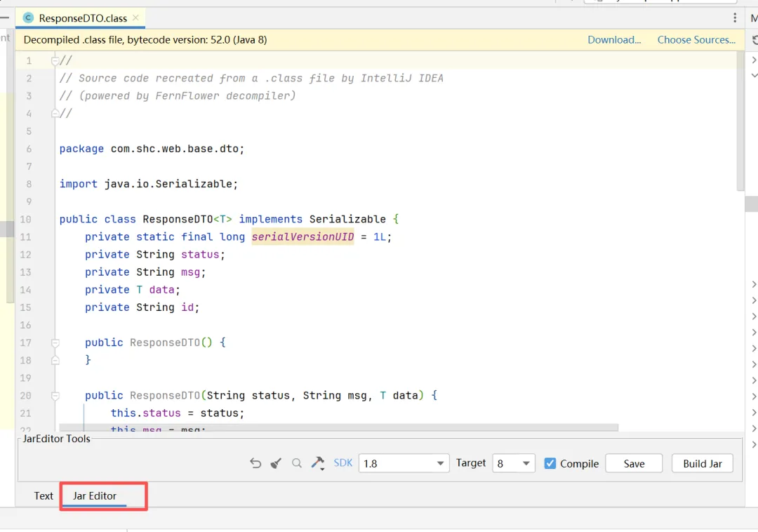Click the Save button
This screenshot has width=758, height=532.
coord(634,463)
